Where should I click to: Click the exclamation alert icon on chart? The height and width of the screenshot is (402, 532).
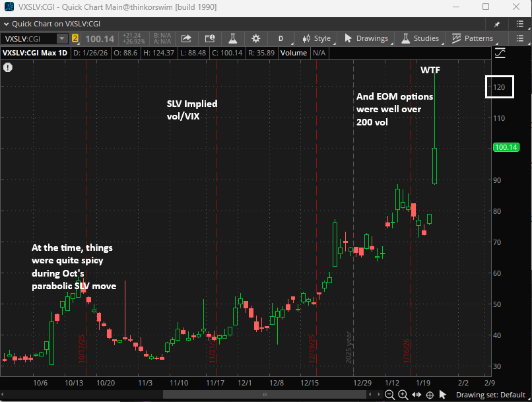8,67
